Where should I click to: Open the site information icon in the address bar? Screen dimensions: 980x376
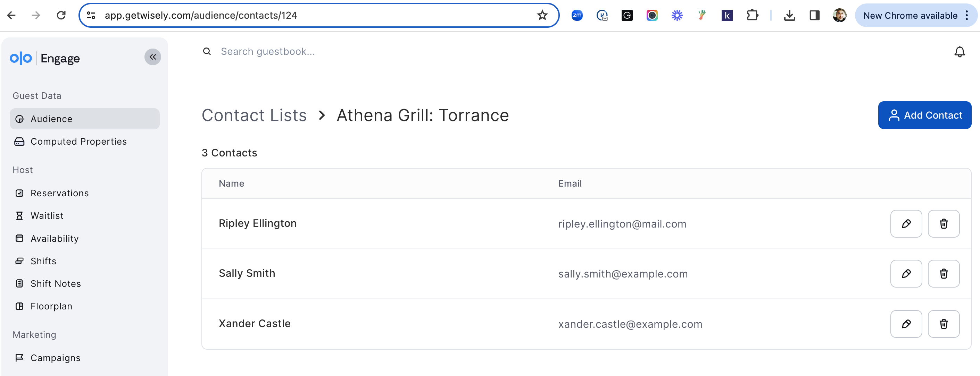tap(91, 15)
